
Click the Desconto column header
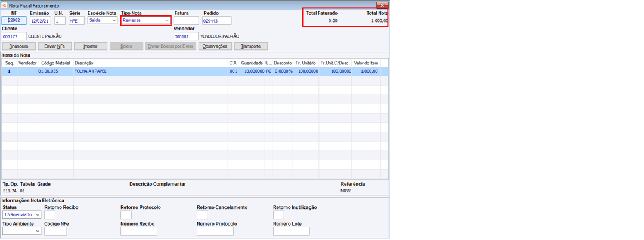[283, 63]
